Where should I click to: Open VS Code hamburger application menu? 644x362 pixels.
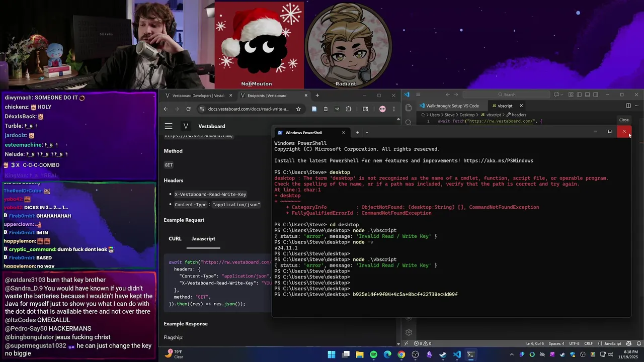pyautogui.click(x=418, y=95)
